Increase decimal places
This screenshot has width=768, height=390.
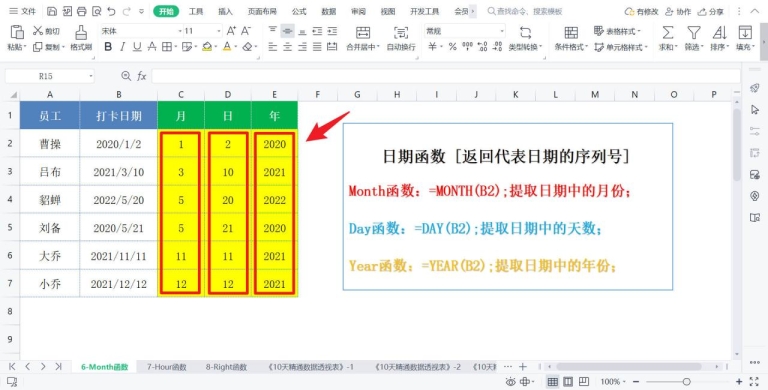482,47
